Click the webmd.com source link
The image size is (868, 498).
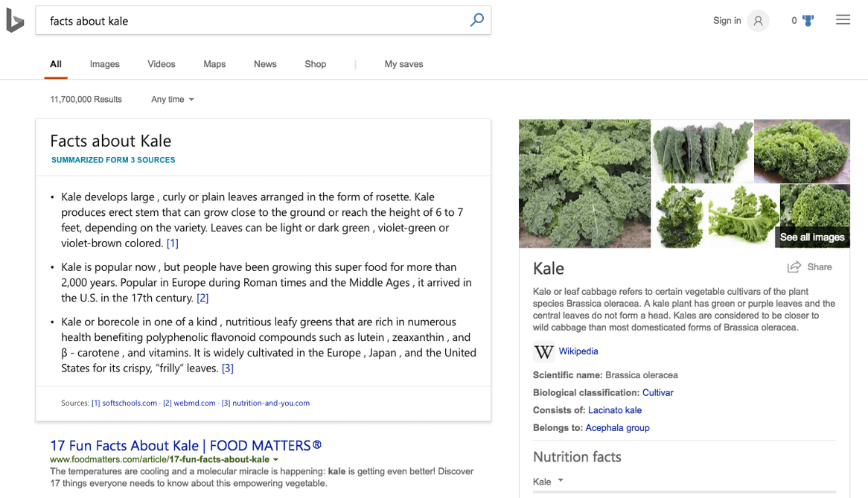click(191, 403)
